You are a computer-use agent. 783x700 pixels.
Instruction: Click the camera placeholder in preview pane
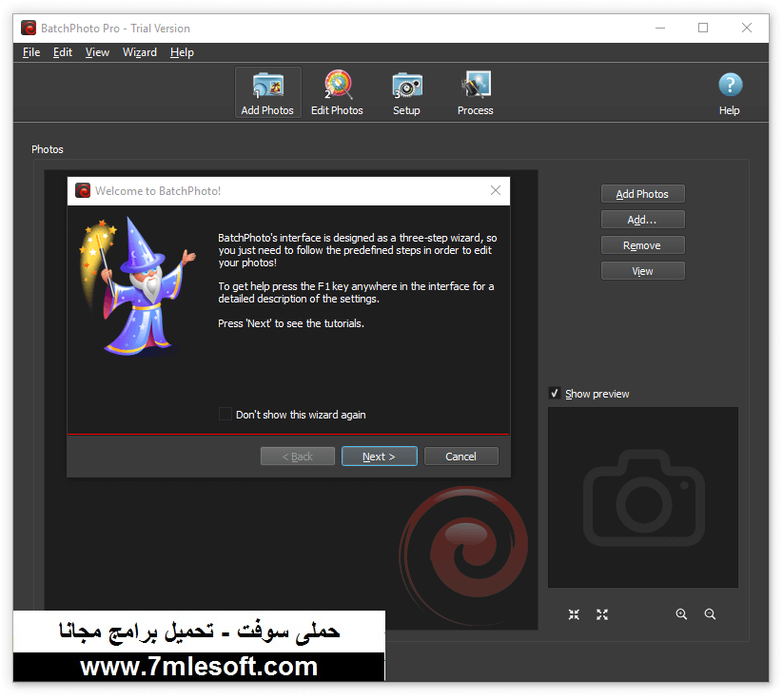click(x=644, y=498)
